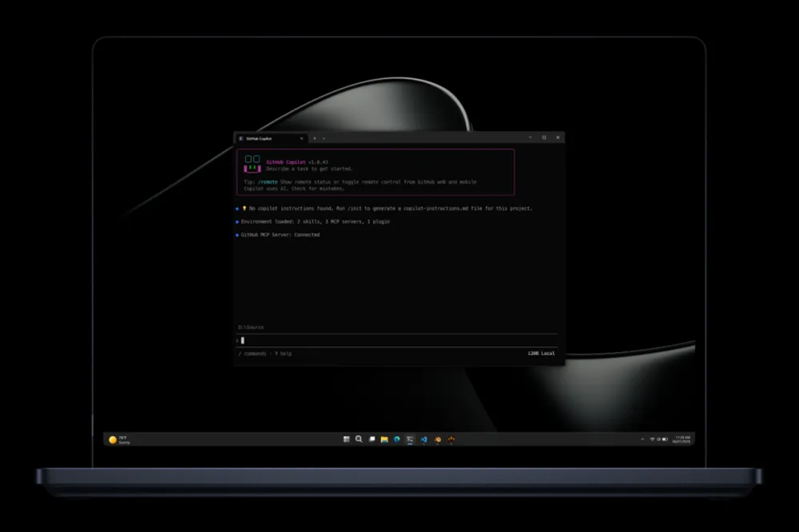This screenshot has height=532, width=799.
Task: Show hidden icons tray chevron
Action: coord(642,439)
